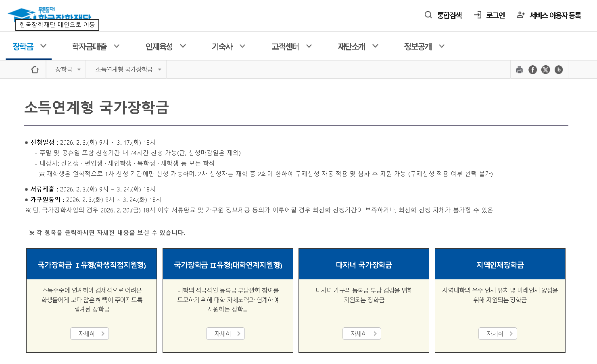
Task: Click the breadcrumb home icon
Action: 35,69
